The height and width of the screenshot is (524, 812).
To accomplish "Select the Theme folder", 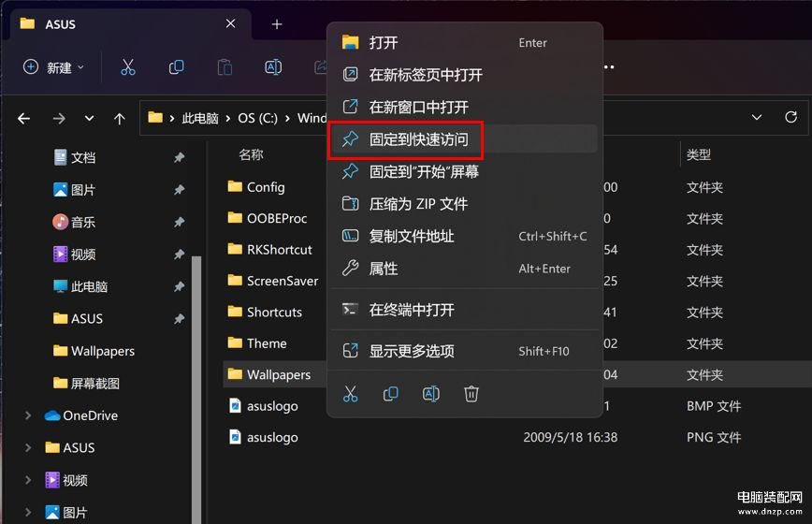I will (x=257, y=342).
